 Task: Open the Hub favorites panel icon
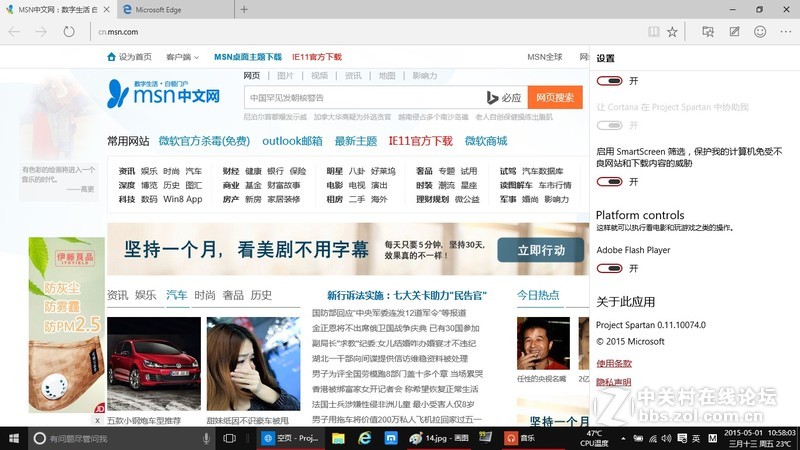point(708,32)
